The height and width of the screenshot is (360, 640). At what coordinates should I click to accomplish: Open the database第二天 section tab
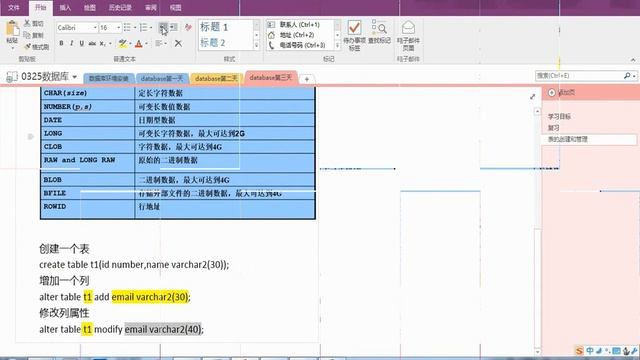click(x=216, y=78)
